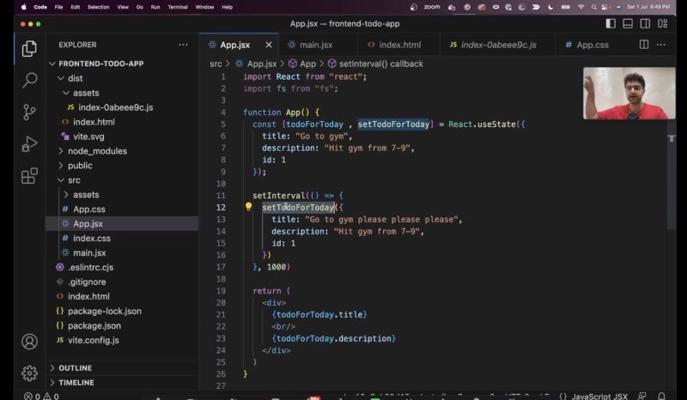Open Explorer more actions ellipsis
The height and width of the screenshot is (400, 687).
point(182,45)
